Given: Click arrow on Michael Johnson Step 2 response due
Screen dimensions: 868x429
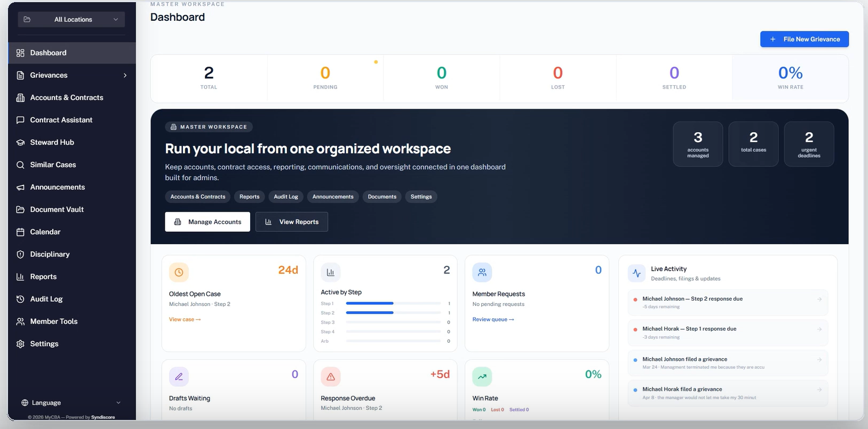Looking at the screenshot, I should 819,299.
